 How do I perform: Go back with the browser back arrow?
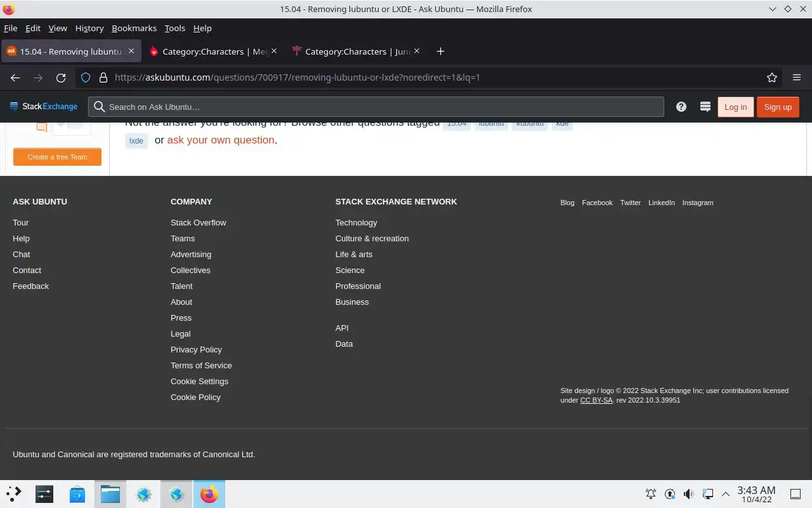pos(15,77)
